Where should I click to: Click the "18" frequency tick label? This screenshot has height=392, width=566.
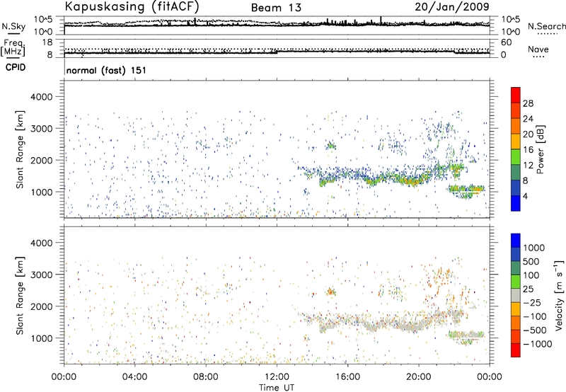click(x=47, y=42)
